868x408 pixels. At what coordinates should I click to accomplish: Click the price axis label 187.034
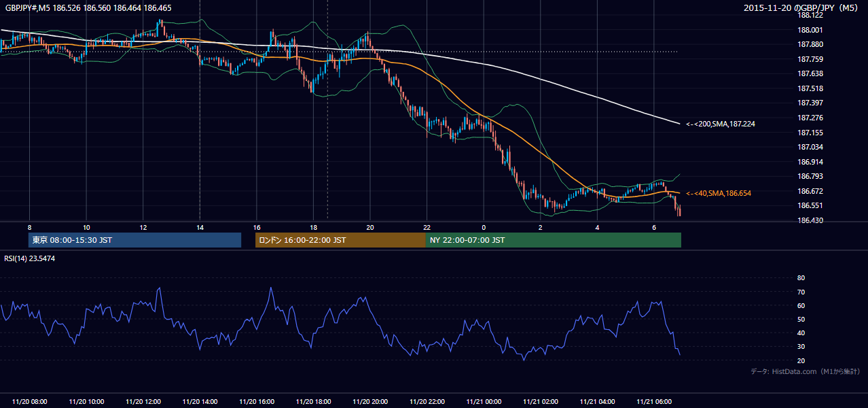pyautogui.click(x=811, y=147)
